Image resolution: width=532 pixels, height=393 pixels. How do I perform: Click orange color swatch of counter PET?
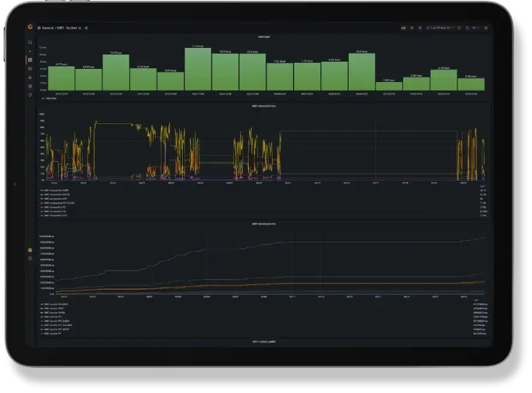42,317
